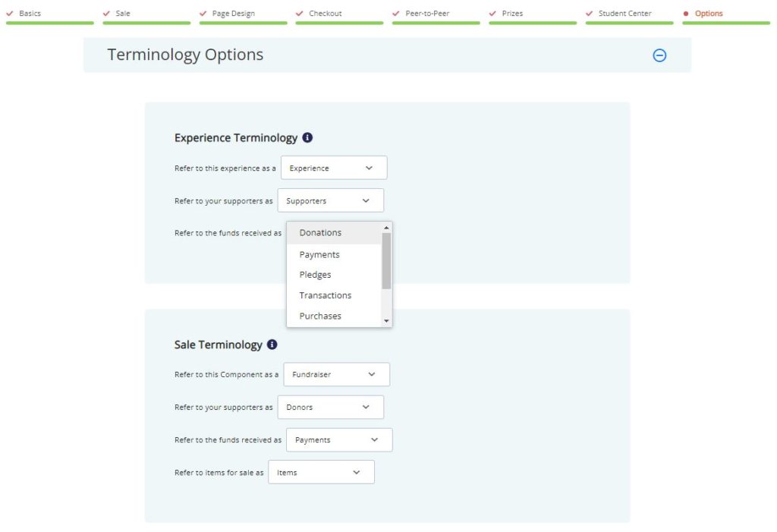Open the Experience dropdown for experience naming

coord(334,167)
